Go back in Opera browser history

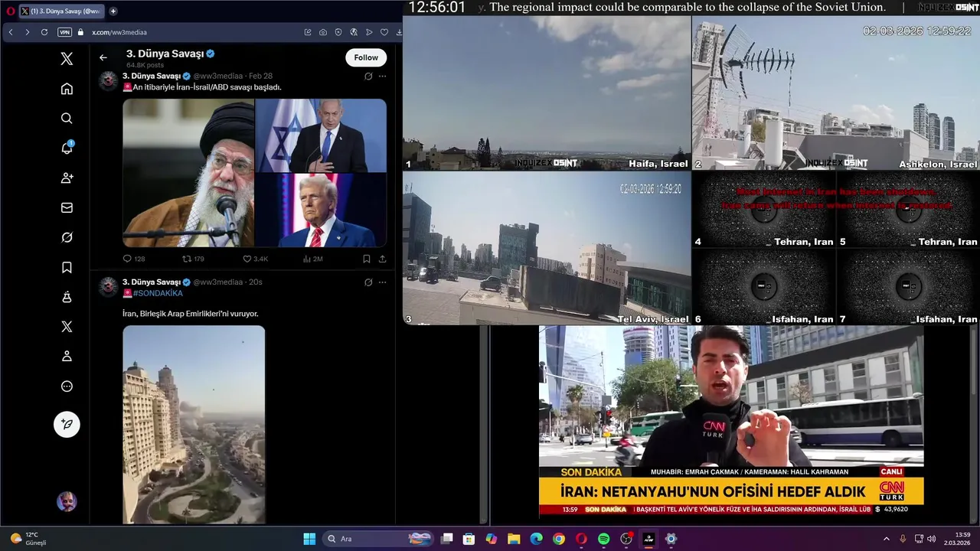pos(11,32)
